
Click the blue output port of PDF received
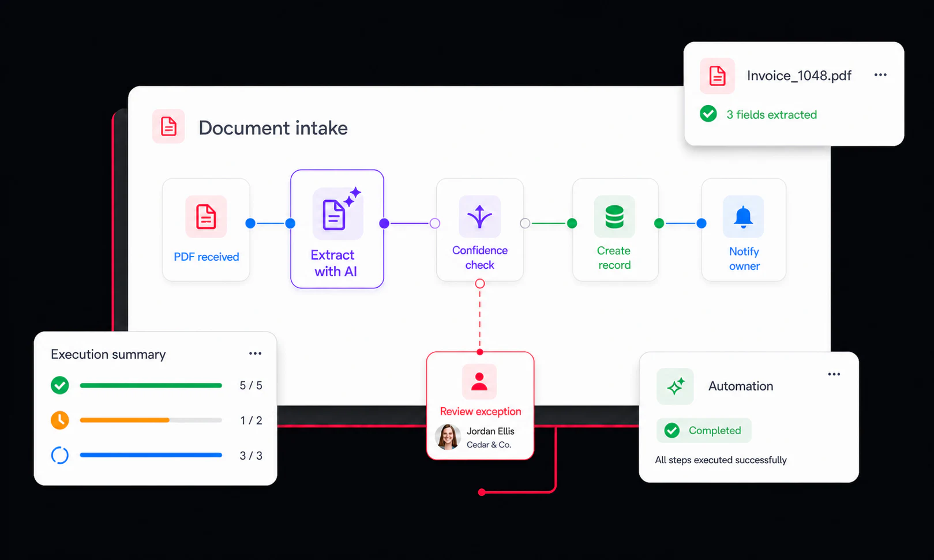(250, 223)
